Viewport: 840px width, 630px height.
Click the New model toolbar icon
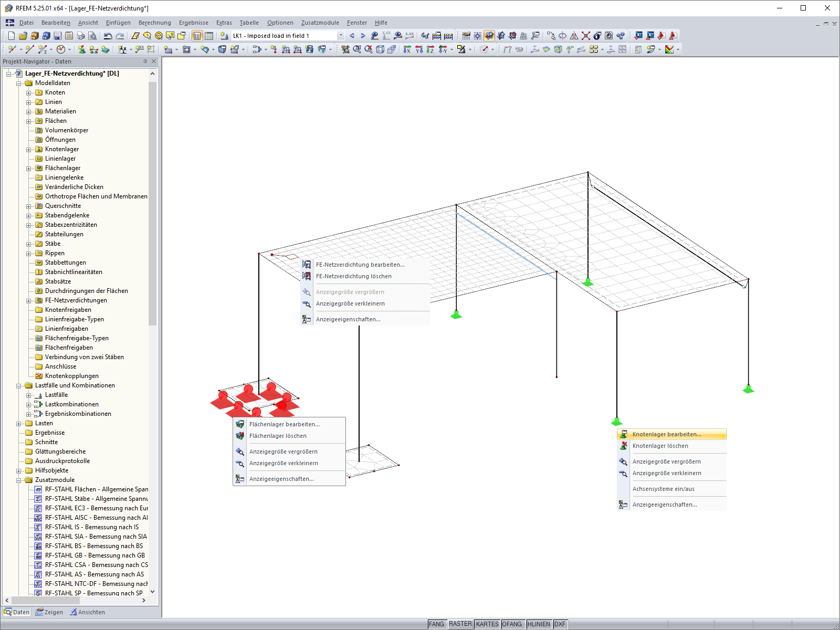coord(11,36)
